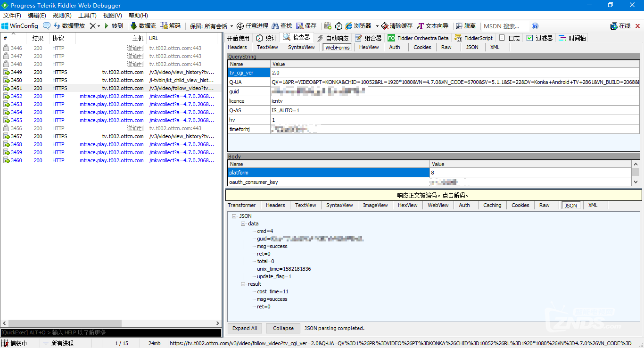Click the 转到 go button
Viewport: 644px width, 348px height.
114,26
